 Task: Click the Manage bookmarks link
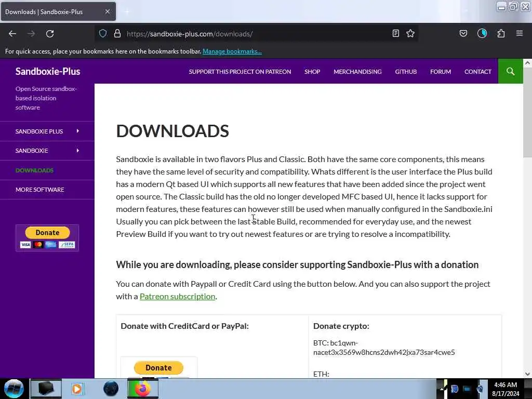coord(232,51)
